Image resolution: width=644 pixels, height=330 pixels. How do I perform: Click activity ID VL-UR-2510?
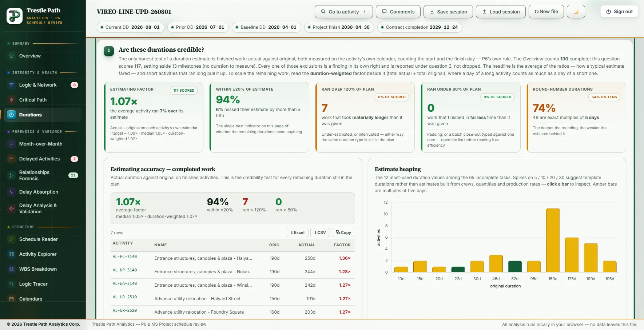[125, 297]
